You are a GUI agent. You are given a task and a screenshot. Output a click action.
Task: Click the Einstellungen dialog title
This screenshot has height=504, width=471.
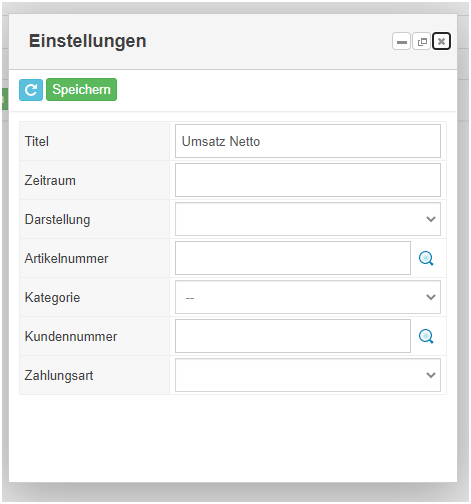pos(87,41)
